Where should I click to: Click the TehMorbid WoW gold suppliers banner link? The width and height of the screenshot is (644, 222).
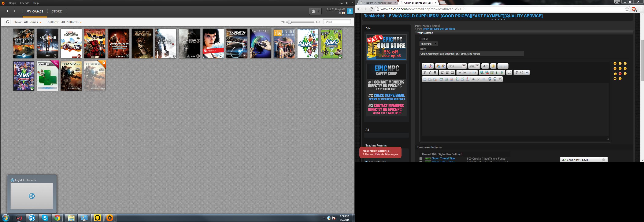coord(453,16)
